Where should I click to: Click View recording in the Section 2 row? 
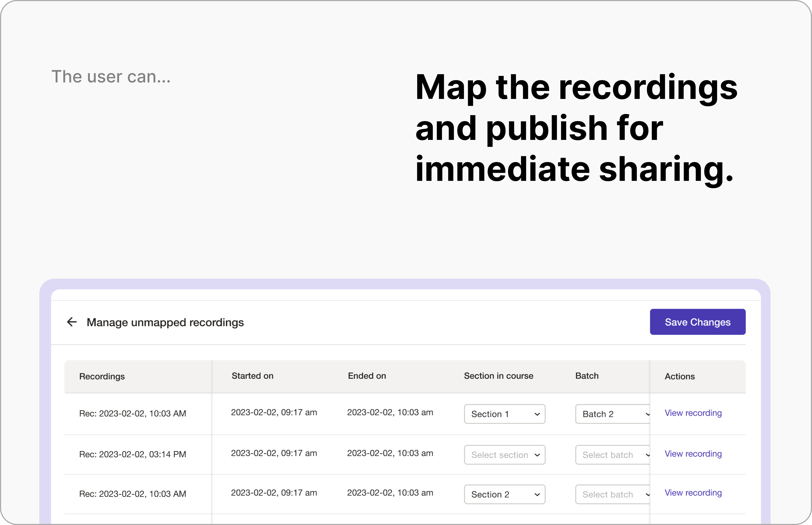[693, 493]
